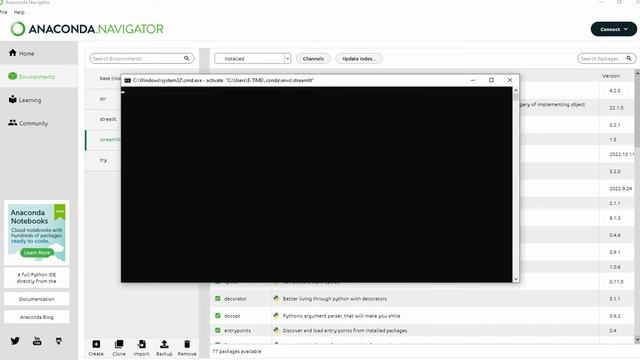Click version 22.1.0 cell
Screen dimensions: 640x360
616,108
